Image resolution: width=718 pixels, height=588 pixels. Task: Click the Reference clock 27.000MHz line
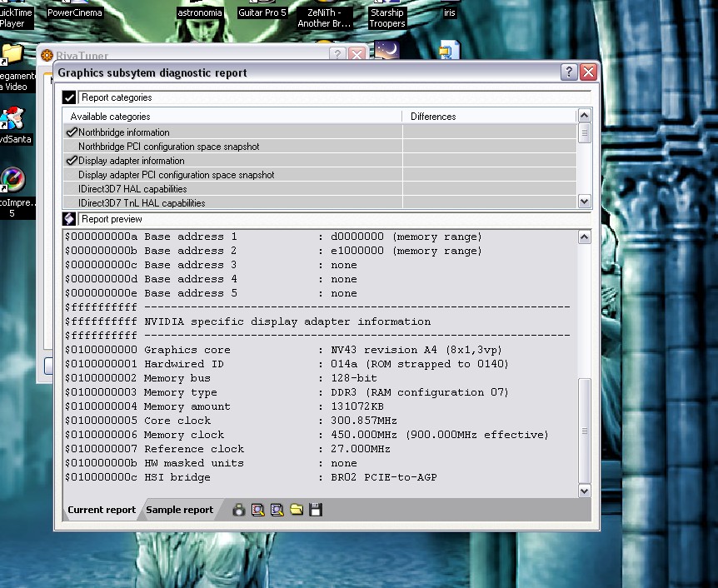point(227,449)
